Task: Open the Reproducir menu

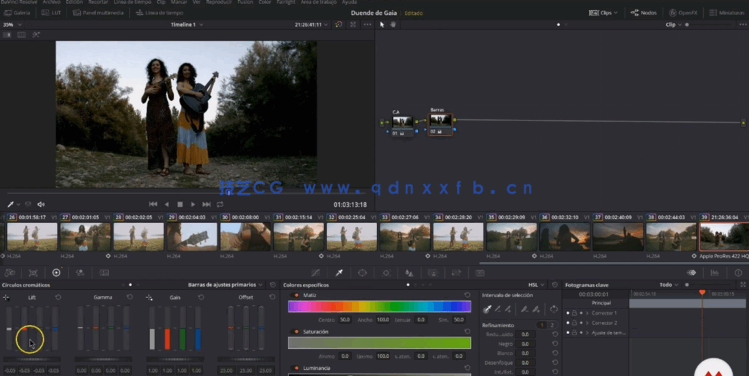Action: point(219,2)
